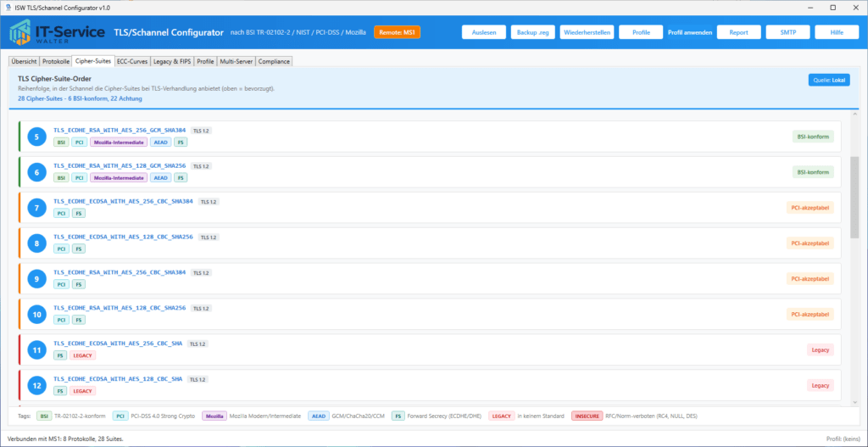Click BSI-konform status on suite 5
This screenshot has height=447, width=868.
[813, 137]
